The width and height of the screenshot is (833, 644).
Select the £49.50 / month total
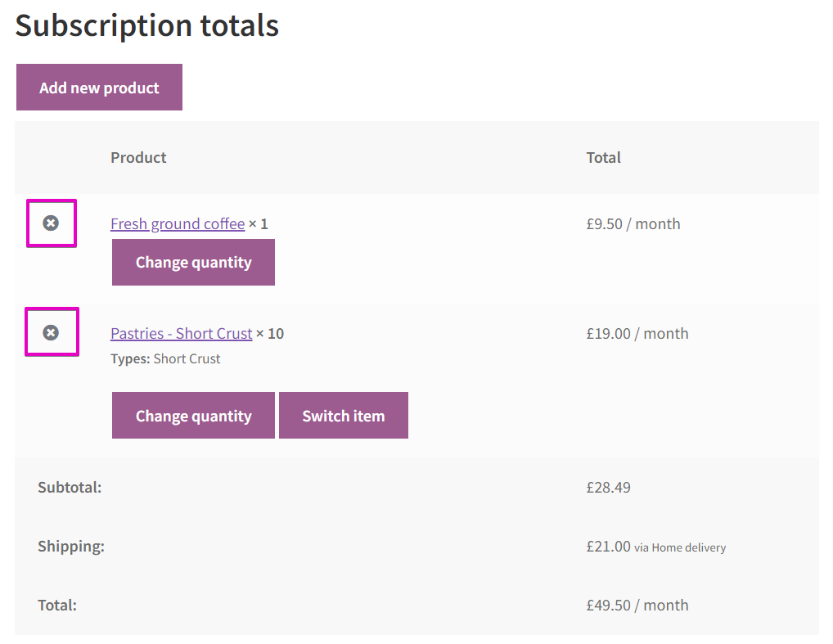pos(637,606)
